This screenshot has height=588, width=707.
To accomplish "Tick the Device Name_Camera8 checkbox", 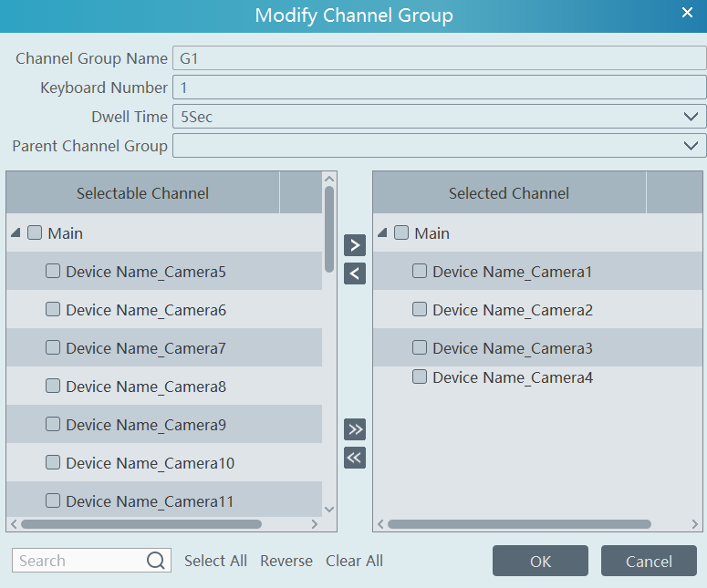I will pyautogui.click(x=53, y=386).
